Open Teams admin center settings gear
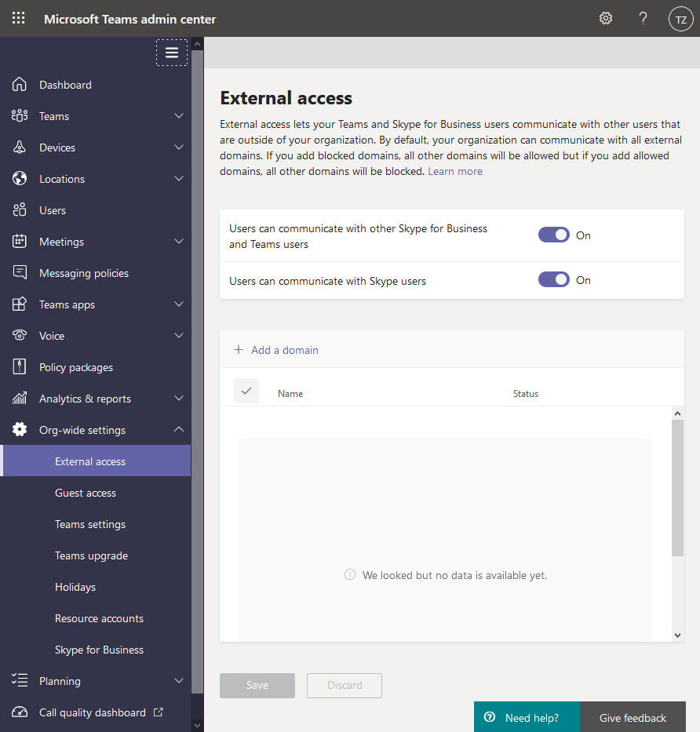 click(605, 17)
